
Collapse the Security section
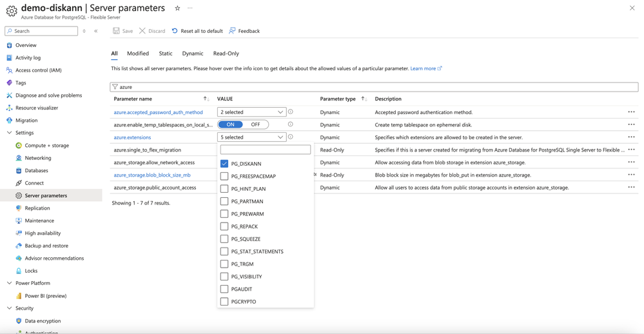coord(10,308)
